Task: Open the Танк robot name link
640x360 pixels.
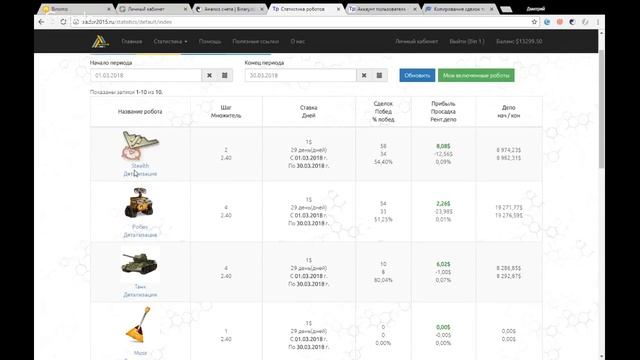Action: [x=140, y=287]
